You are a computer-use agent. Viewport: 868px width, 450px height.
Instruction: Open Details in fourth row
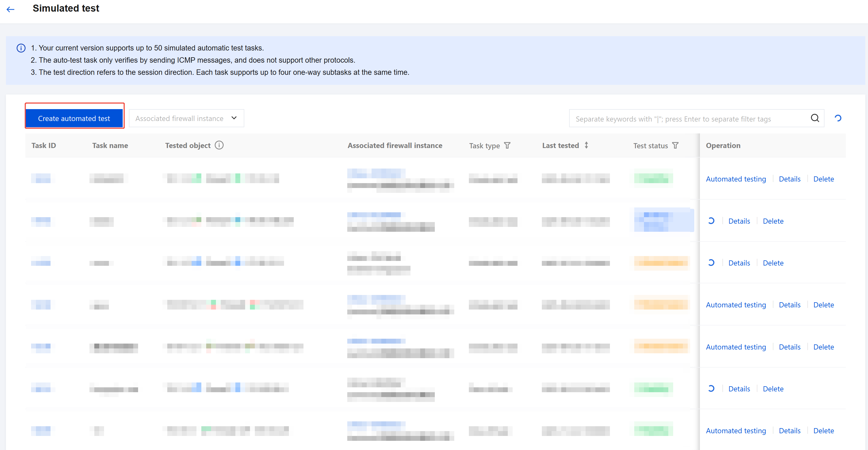click(789, 305)
